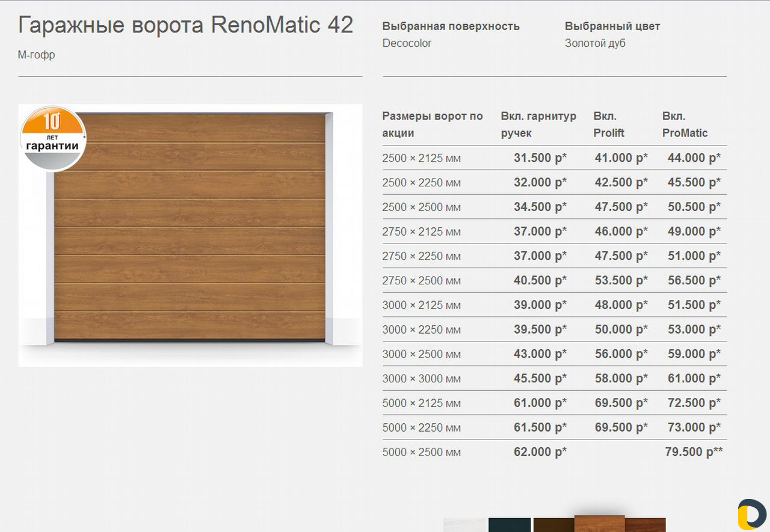Click the price '50.000 р*'
770x532 pixels.
621,329
